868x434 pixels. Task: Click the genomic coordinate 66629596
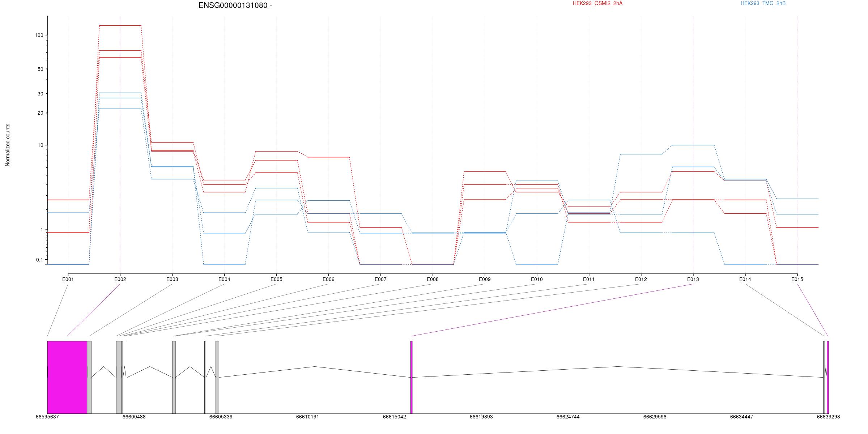click(655, 417)
